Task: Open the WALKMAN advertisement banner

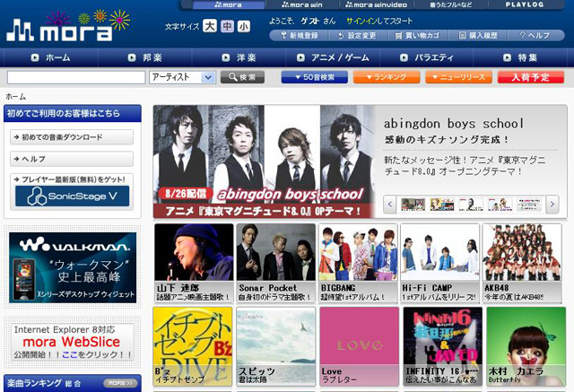Action: [x=73, y=267]
